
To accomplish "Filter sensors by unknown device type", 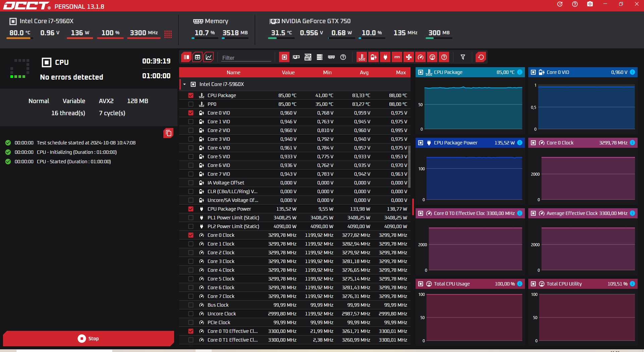I will coord(343,57).
